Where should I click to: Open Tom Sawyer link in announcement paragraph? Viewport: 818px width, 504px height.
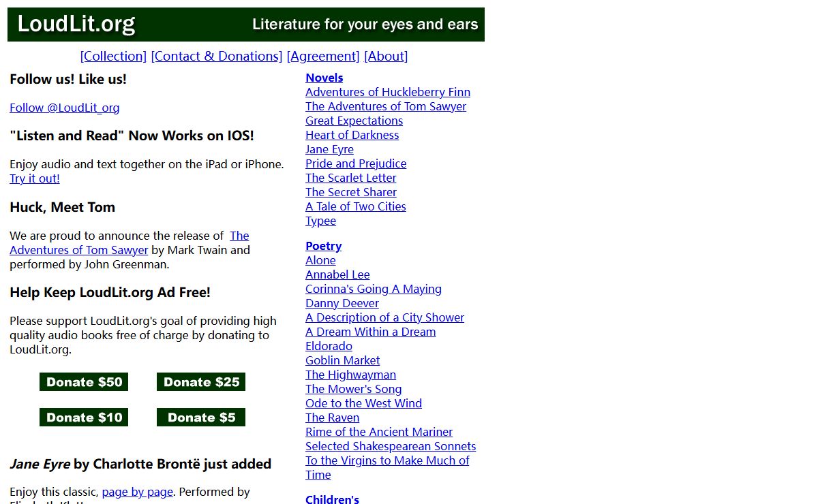tap(79, 250)
